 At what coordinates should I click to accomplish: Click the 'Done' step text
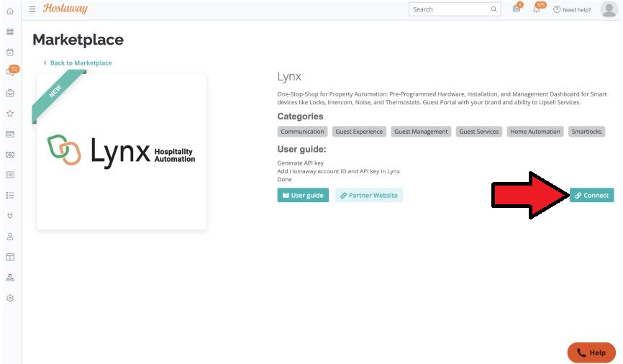point(284,179)
